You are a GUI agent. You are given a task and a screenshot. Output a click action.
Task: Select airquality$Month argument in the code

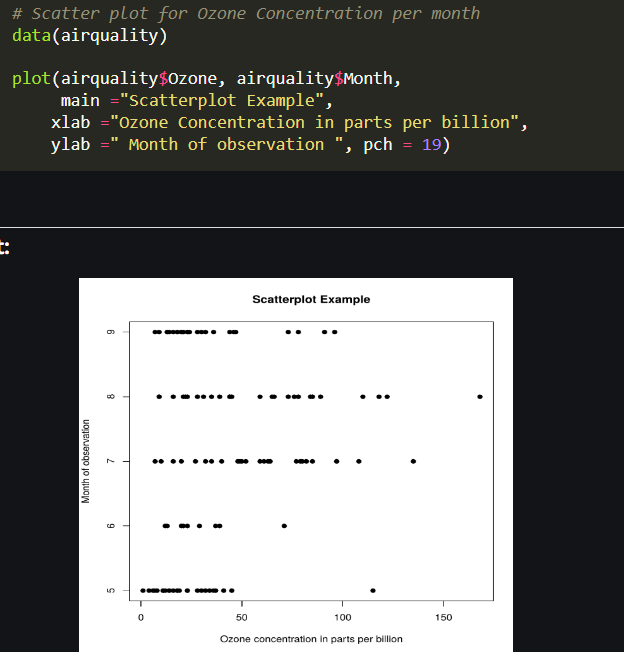tap(315, 79)
